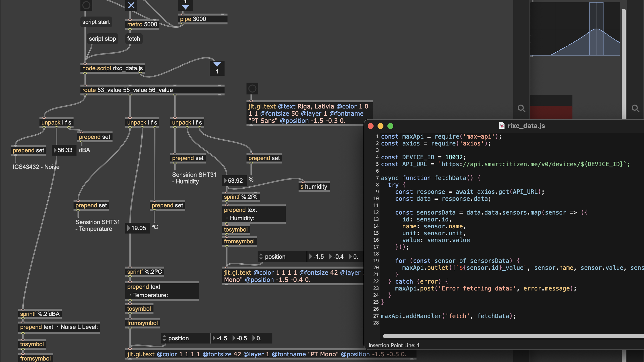Screen dimensions: 644x362
Task: Close the rixc_data.js editor window
Action: point(371,126)
